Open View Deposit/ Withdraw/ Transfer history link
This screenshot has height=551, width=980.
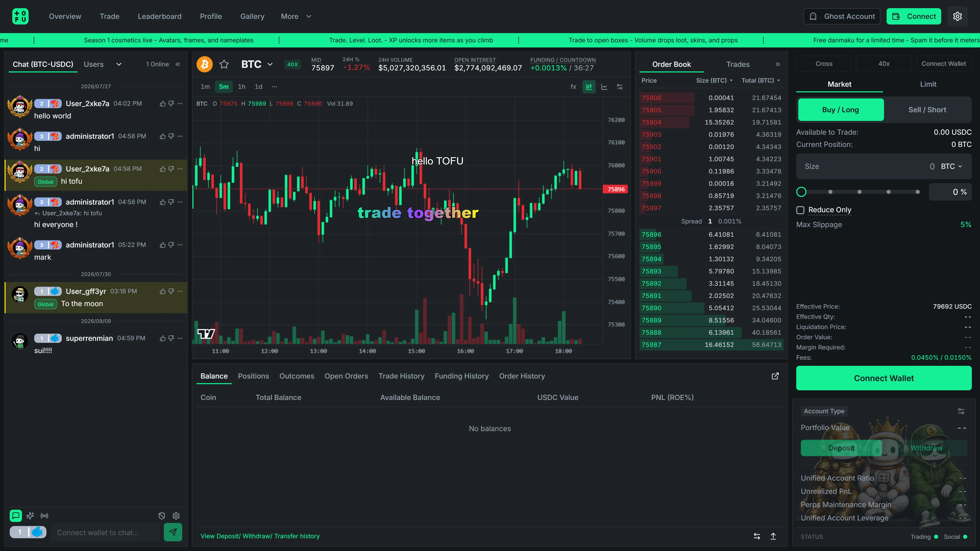[260, 536]
